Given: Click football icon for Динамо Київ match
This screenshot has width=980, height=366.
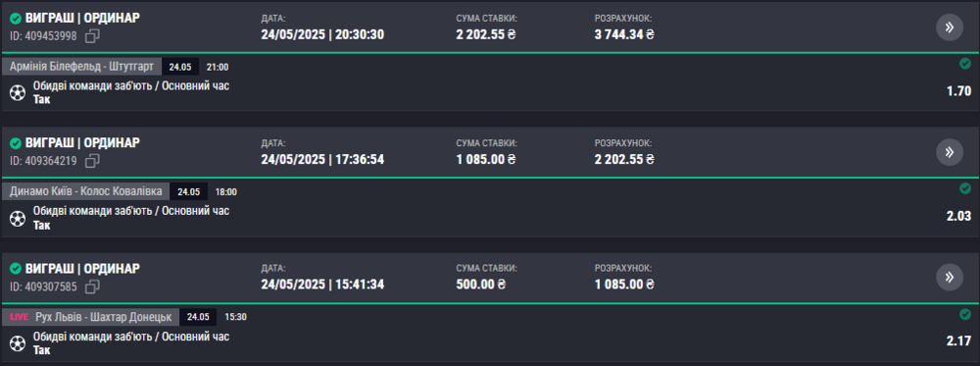Looking at the screenshot, I should [x=18, y=218].
